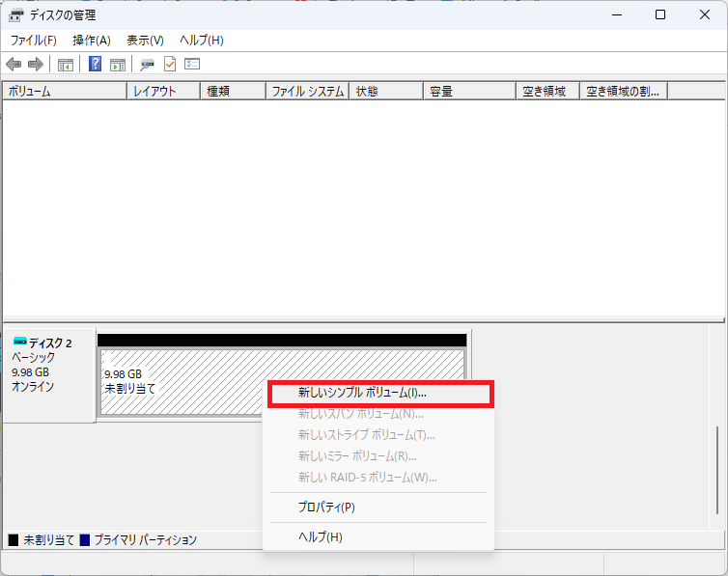The image size is (728, 576).
Task: Open the ファイル(F) menu
Action: click(34, 41)
